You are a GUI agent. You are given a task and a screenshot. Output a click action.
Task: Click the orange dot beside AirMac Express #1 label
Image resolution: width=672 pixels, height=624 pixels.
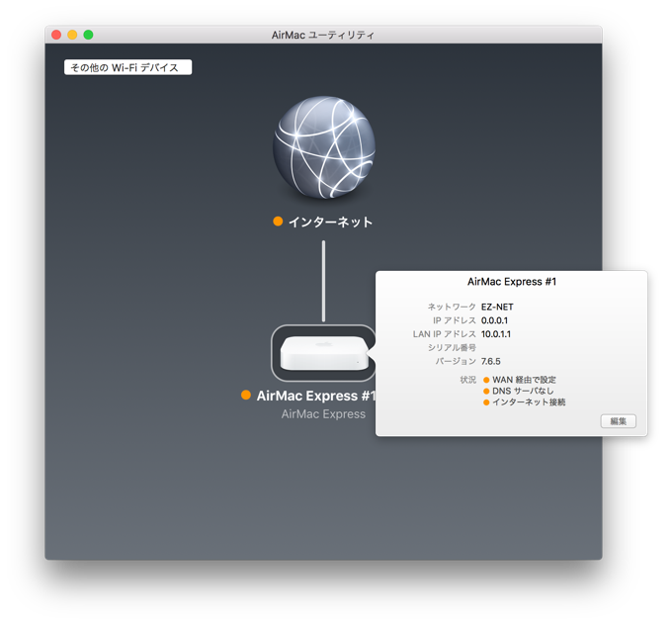tap(245, 395)
